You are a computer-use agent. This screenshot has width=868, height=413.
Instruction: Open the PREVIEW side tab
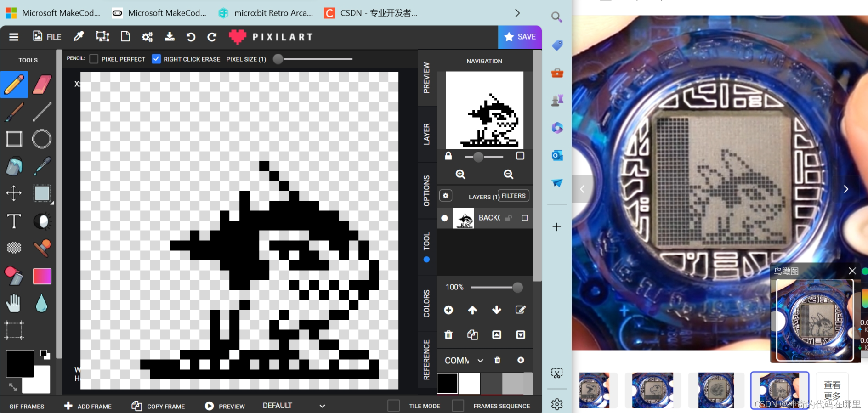[426, 78]
